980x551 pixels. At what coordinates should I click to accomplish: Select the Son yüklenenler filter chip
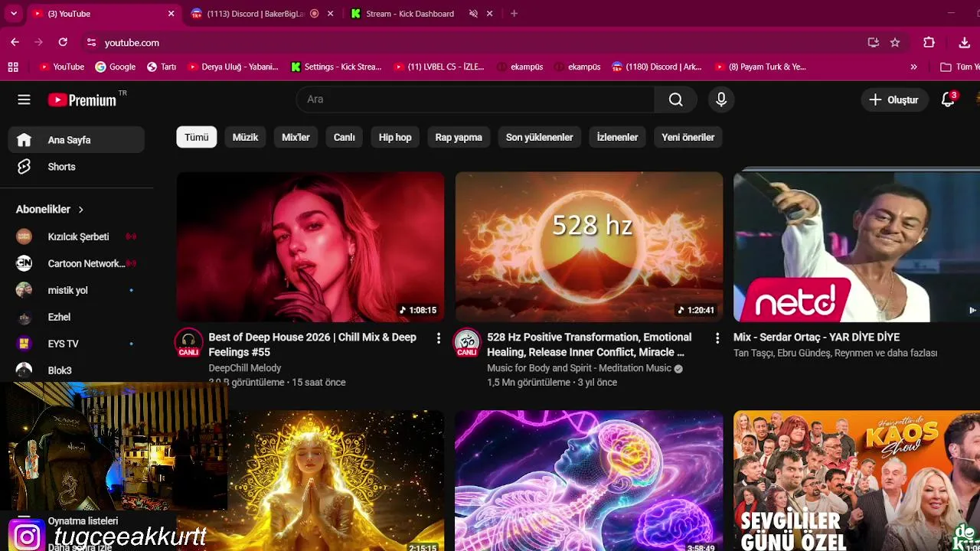point(539,137)
